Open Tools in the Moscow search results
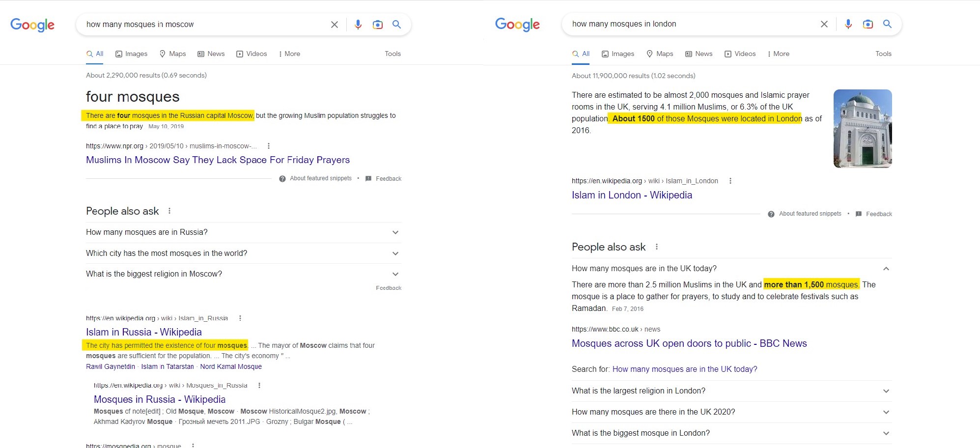This screenshot has height=448, width=980. (x=392, y=54)
